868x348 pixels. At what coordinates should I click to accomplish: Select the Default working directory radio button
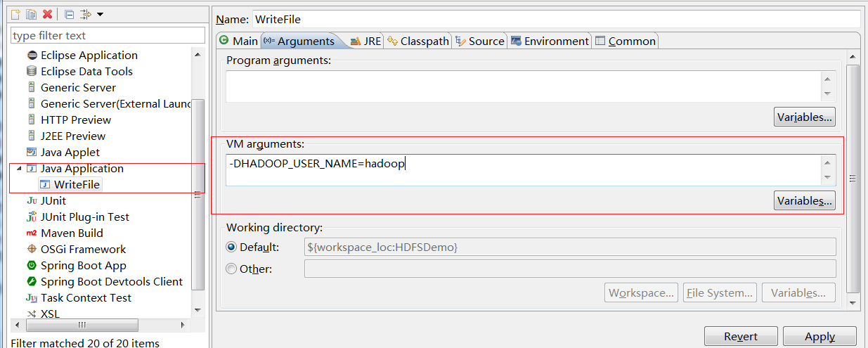[x=231, y=247]
